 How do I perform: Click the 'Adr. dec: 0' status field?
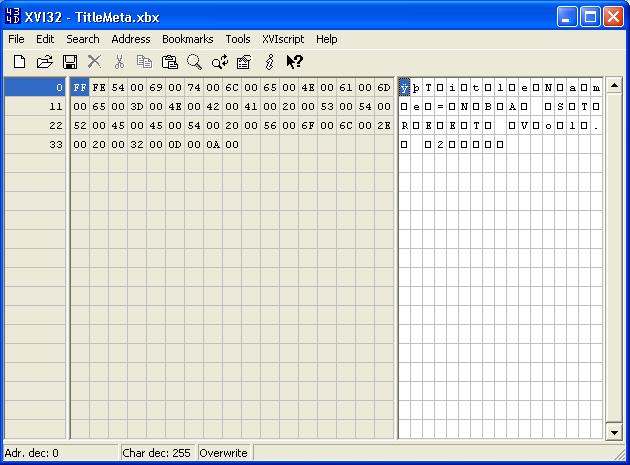pyautogui.click(x=60, y=453)
